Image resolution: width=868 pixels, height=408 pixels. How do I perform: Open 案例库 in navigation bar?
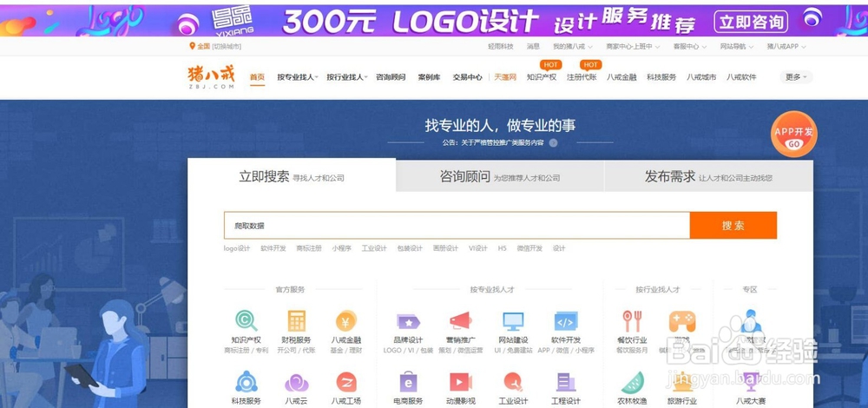click(x=429, y=77)
